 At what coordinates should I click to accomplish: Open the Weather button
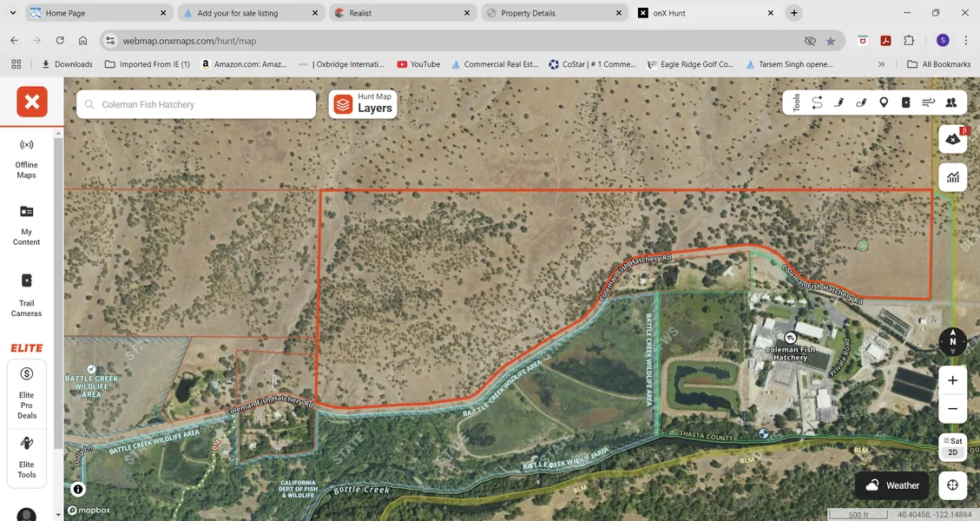891,485
